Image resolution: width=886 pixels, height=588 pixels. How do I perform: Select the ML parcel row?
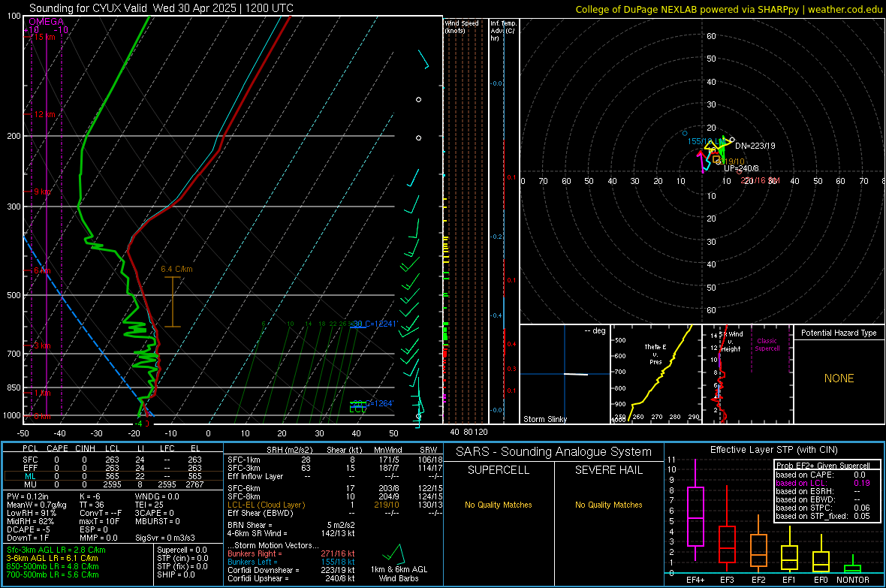[x=113, y=476]
